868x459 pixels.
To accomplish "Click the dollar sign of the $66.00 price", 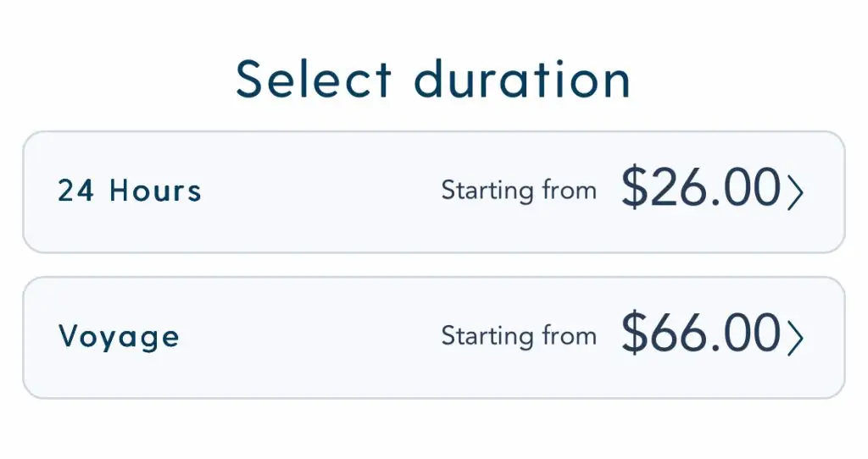I will coord(633,334).
